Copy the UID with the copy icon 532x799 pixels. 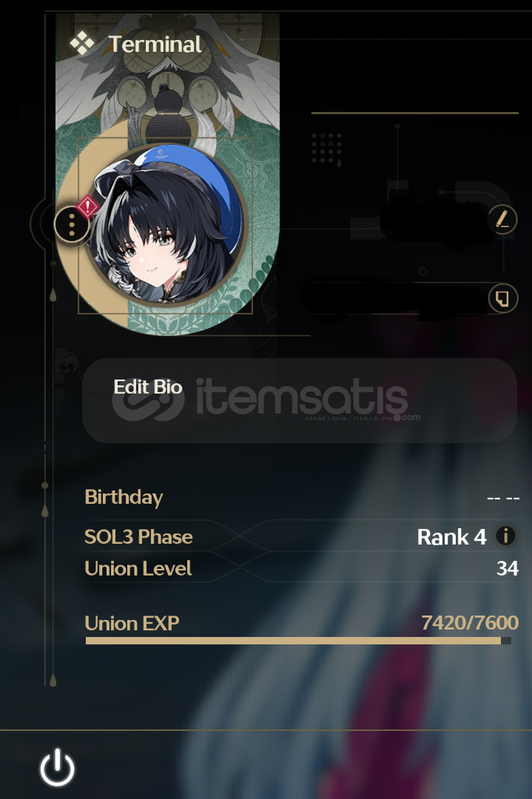coord(502,298)
